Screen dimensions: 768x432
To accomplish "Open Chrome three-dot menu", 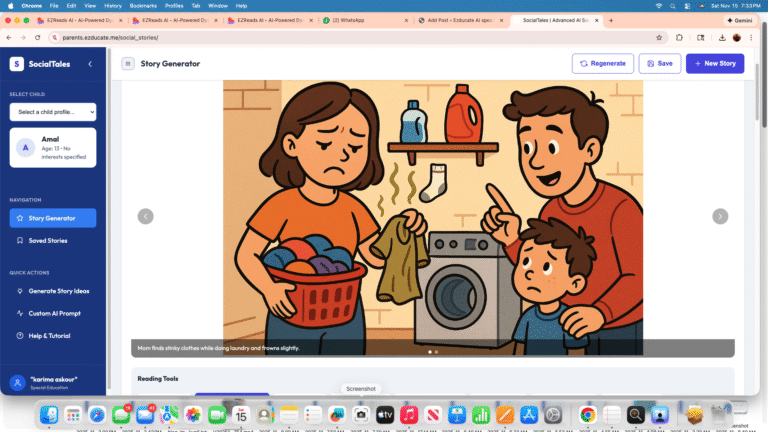I will click(x=751, y=38).
